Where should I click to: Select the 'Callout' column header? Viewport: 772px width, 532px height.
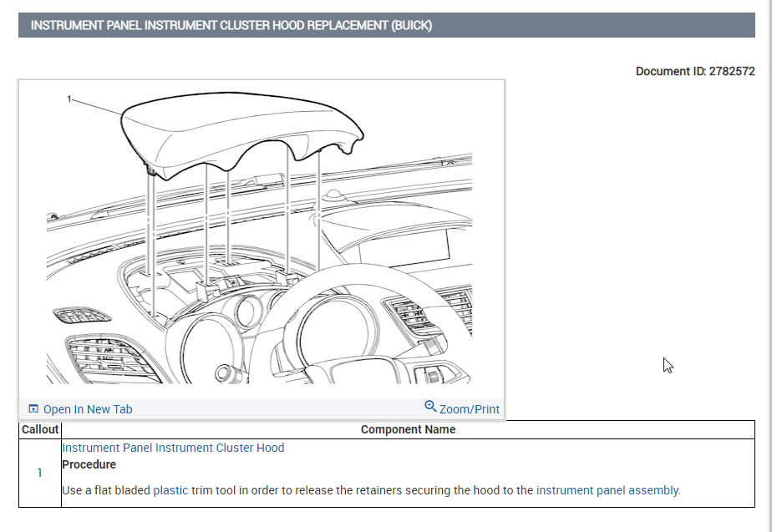40,429
